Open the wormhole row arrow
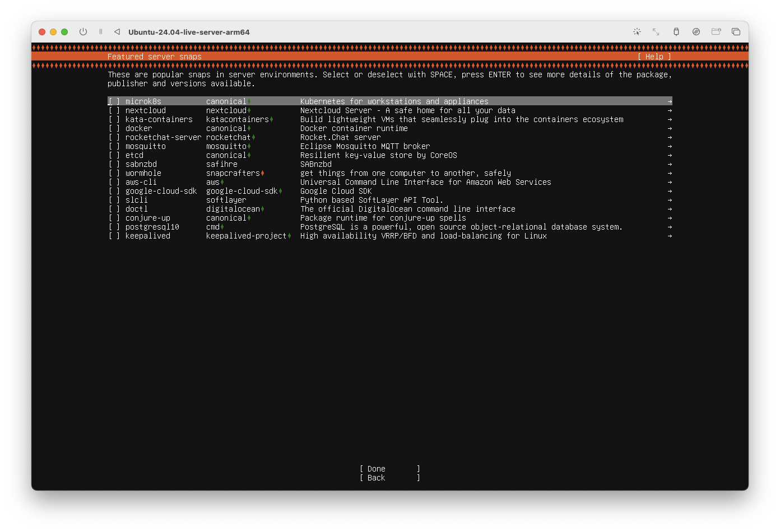Viewport: 780px width, 532px height. point(670,173)
